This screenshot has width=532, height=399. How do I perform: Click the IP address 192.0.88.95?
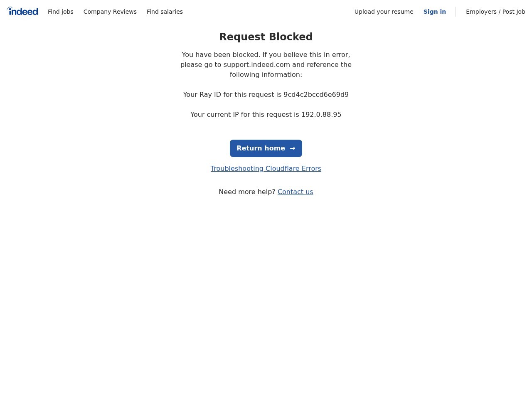click(321, 114)
